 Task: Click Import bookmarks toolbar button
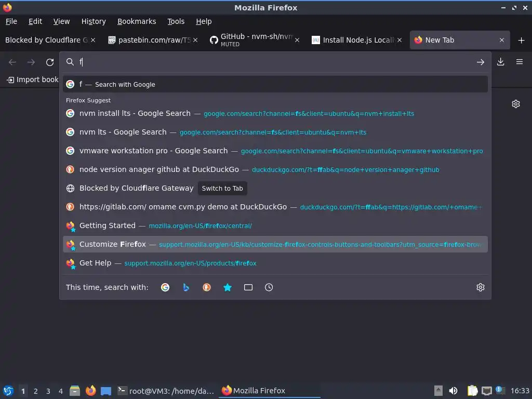(x=32, y=79)
